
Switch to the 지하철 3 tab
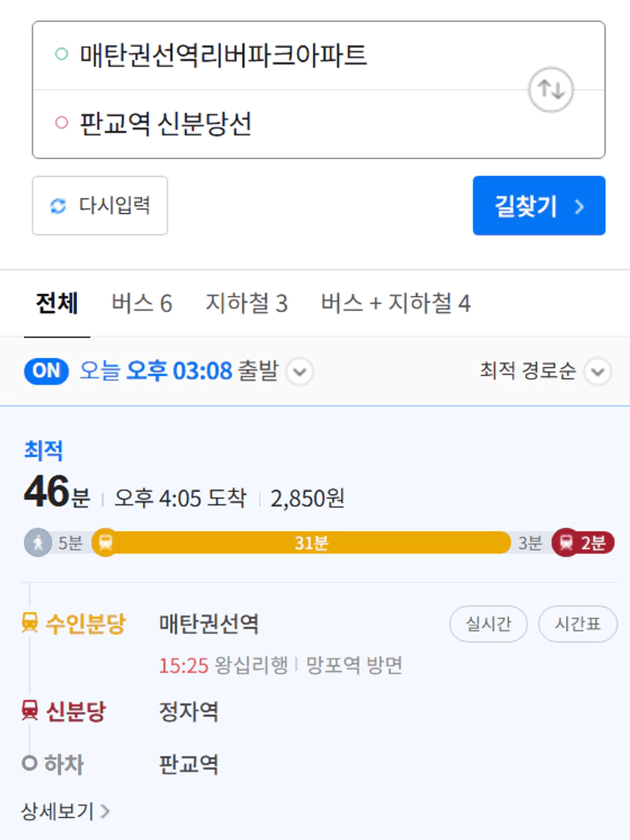tap(247, 303)
